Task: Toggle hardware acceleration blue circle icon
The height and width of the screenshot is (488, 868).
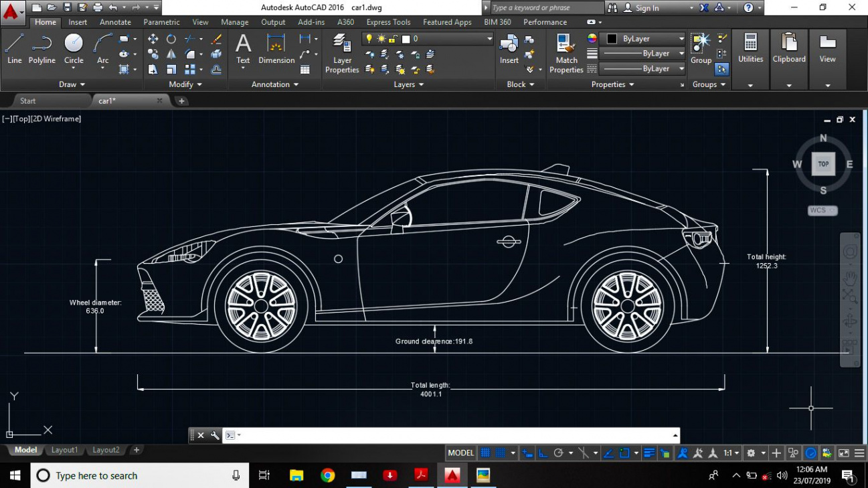Action: tap(810, 453)
